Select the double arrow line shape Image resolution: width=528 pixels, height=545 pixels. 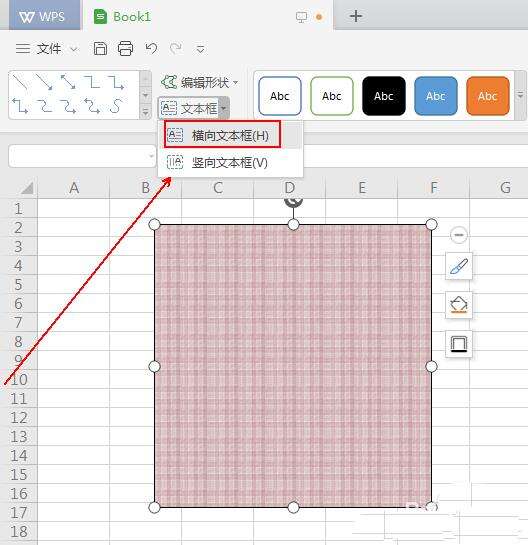point(68,83)
